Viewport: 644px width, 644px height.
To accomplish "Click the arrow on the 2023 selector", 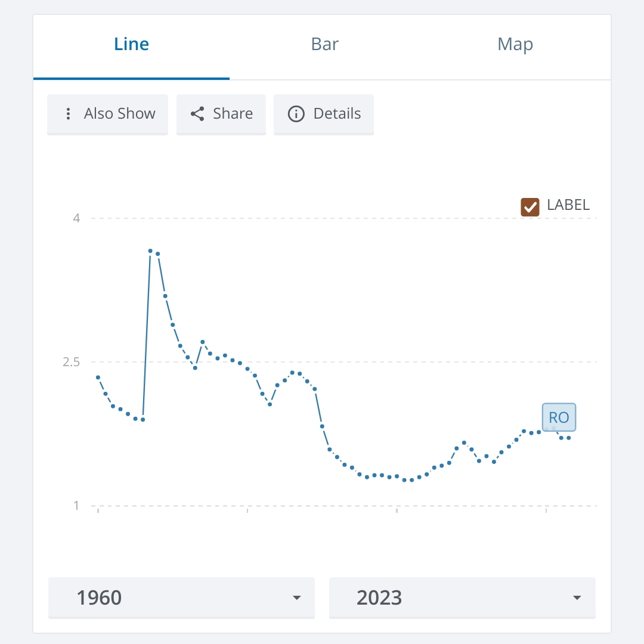I will point(577,598).
